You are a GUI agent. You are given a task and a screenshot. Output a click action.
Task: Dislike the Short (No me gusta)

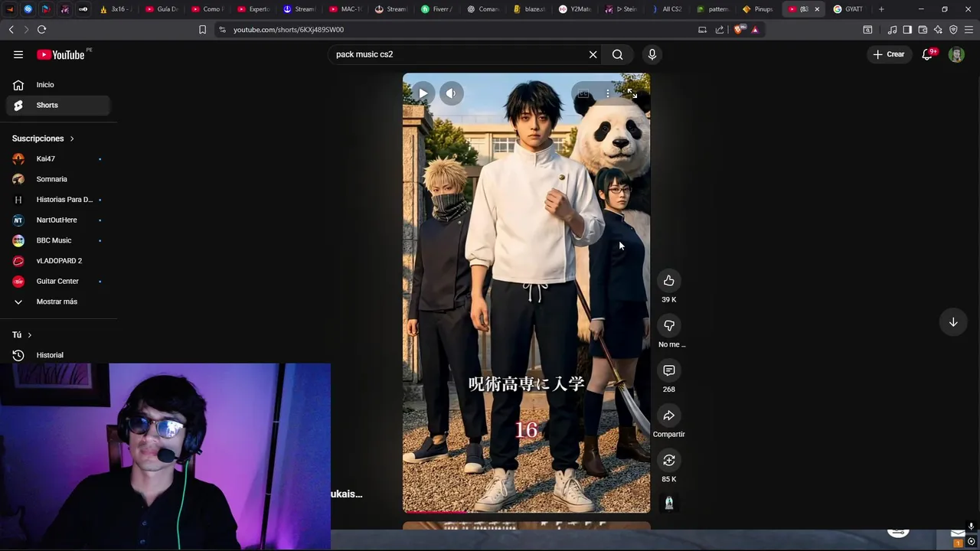pyautogui.click(x=668, y=325)
